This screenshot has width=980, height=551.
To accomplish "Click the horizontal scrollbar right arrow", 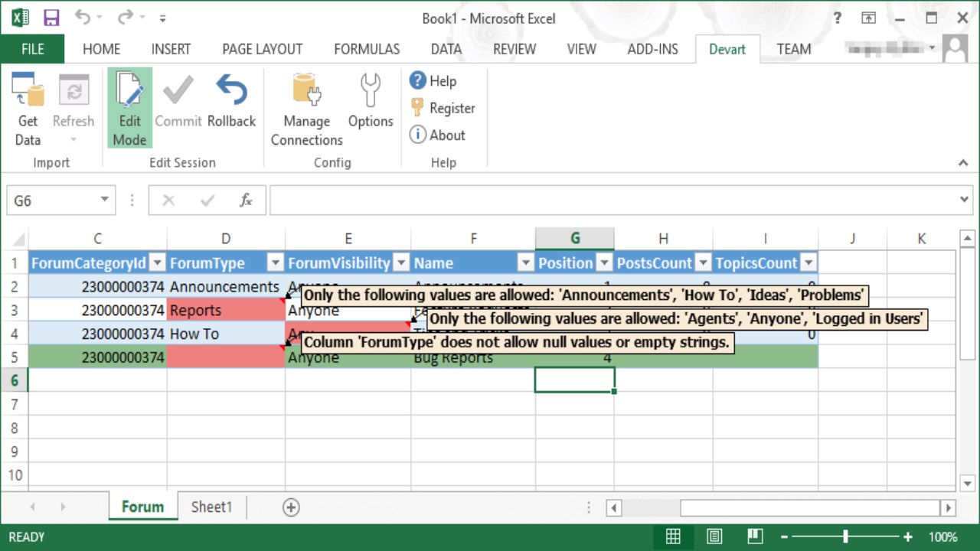I will [x=948, y=507].
